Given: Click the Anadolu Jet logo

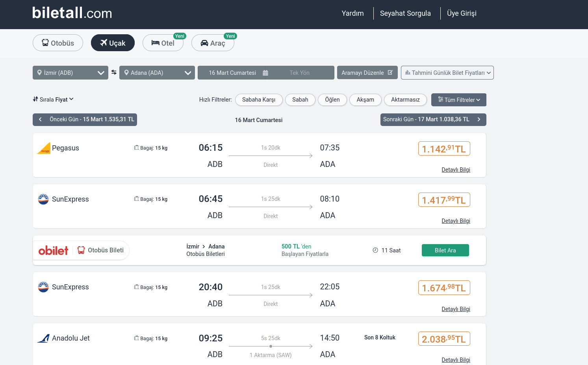Looking at the screenshot, I should tap(43, 338).
